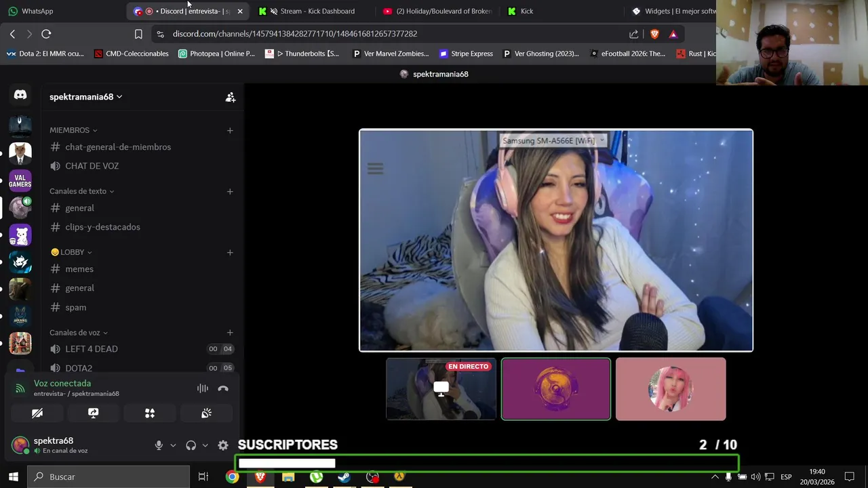Disconnect from the voice call
The height and width of the screenshot is (488, 868).
(223, 388)
